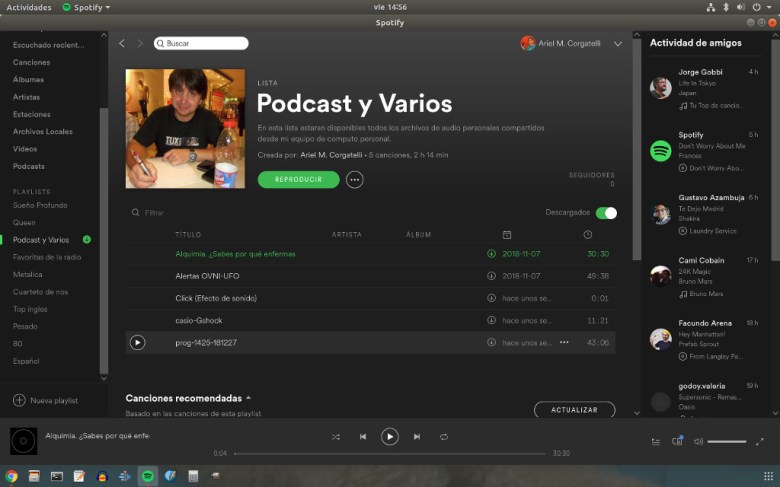This screenshot has height=487, width=780.
Task: Click download icon on Click (Efecto de sonido) row
Action: click(491, 298)
